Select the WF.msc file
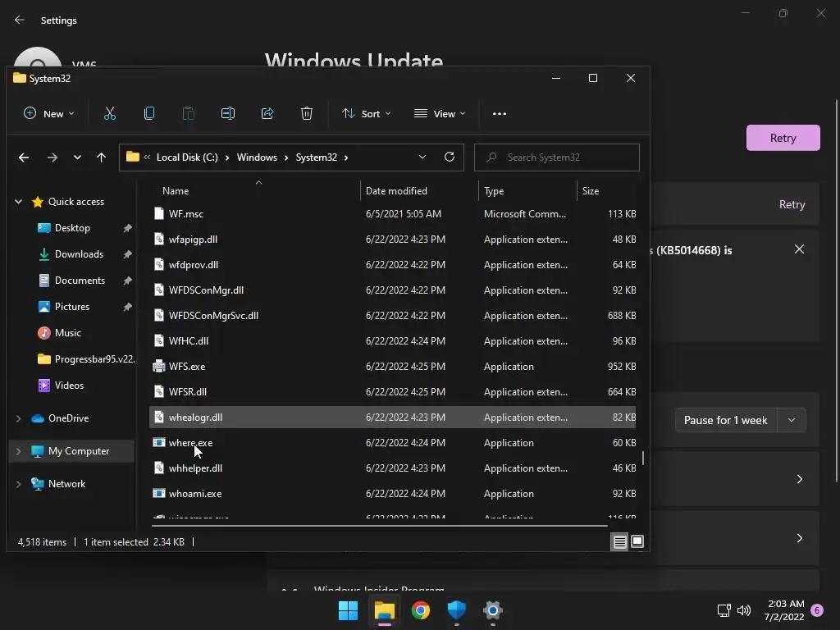 coord(392,214)
